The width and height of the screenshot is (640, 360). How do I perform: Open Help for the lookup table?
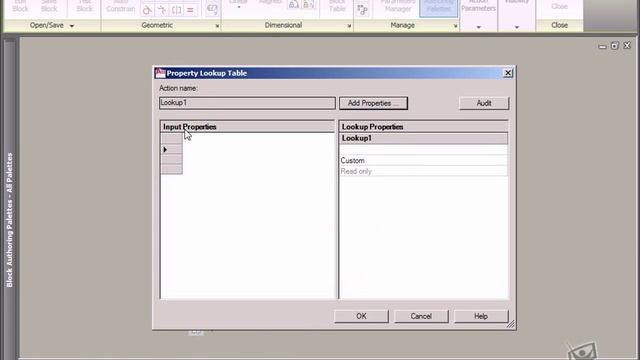[x=481, y=316]
